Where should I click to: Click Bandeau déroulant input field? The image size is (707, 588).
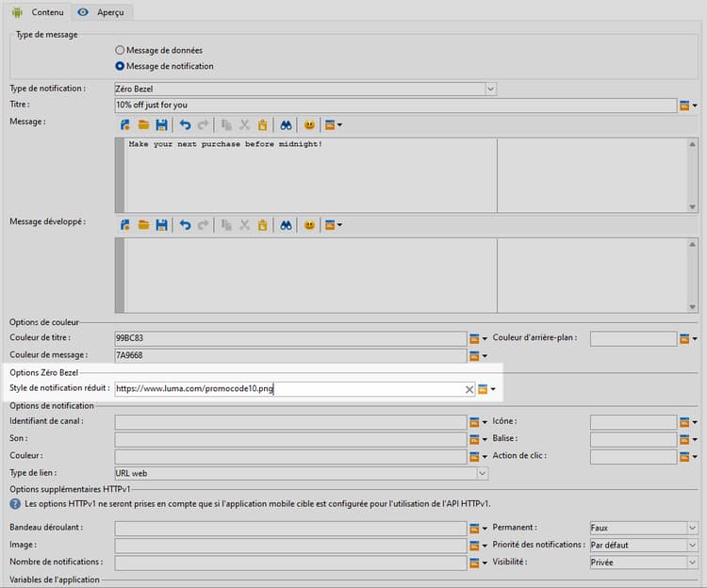290,528
